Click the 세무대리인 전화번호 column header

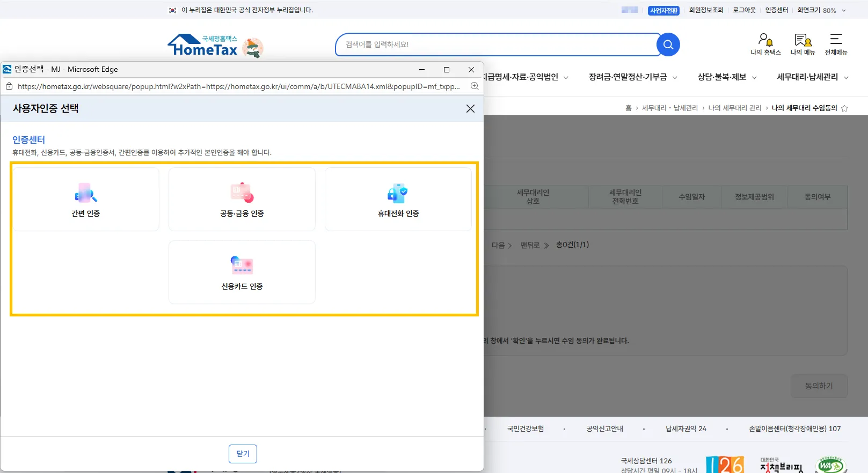625,197
